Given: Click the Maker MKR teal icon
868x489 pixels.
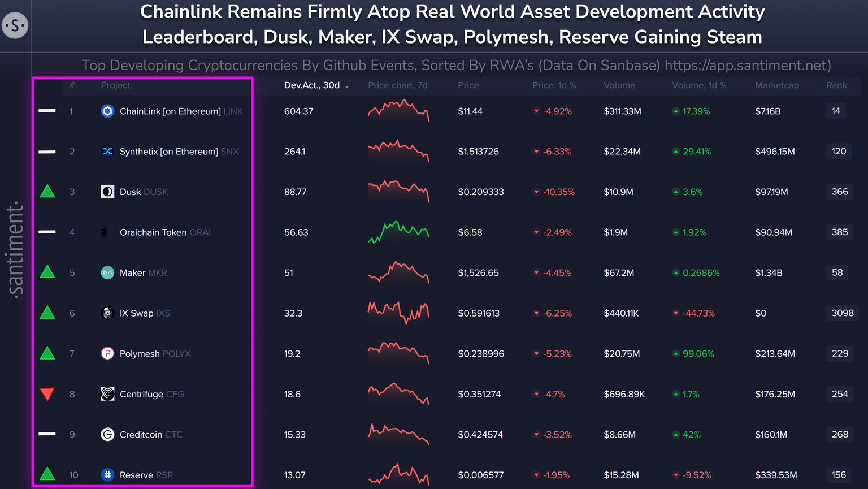Looking at the screenshot, I should pyautogui.click(x=107, y=273).
